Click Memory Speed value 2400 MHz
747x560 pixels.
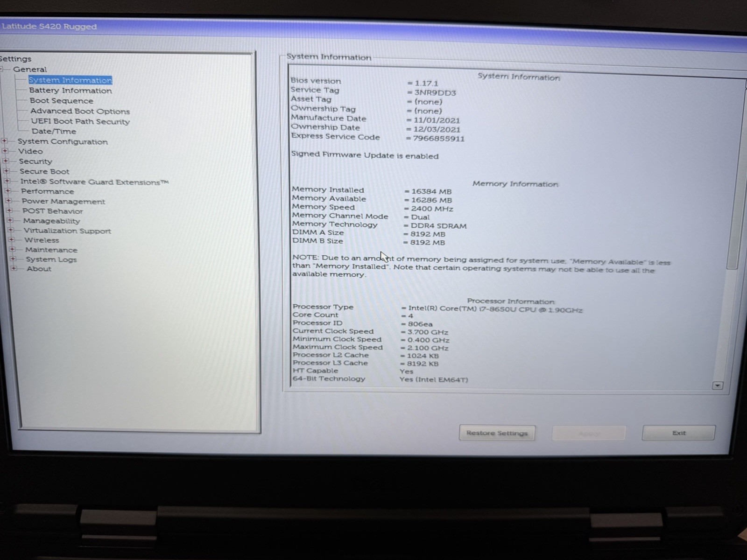pos(432,209)
